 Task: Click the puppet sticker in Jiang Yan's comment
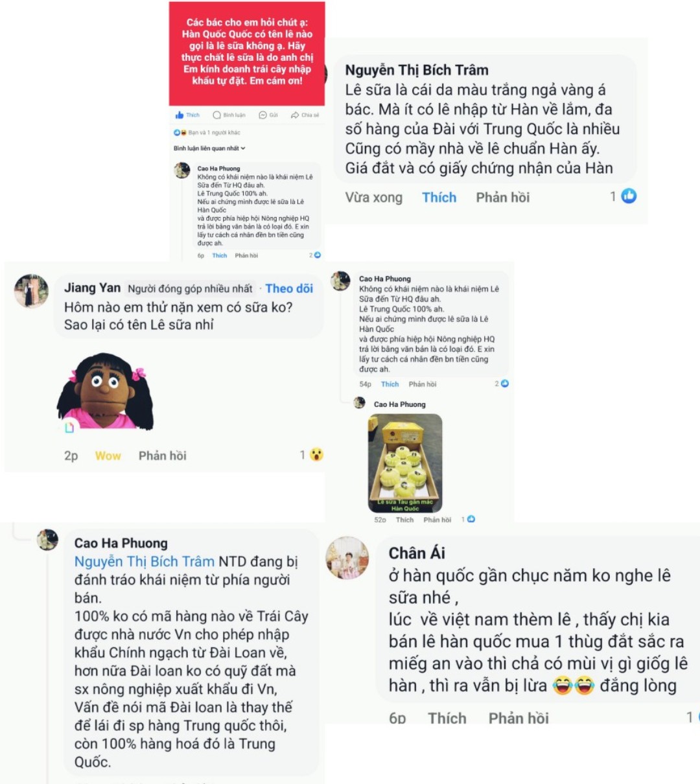[106, 391]
